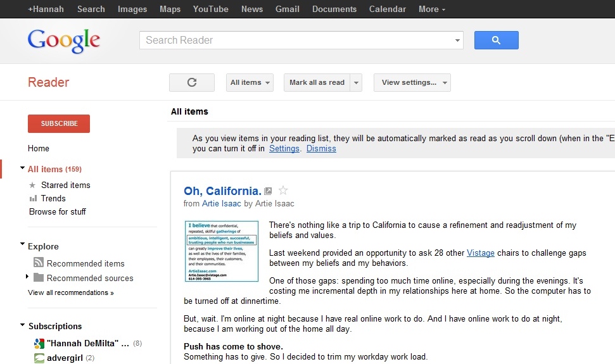Dismiss the reading list notice

pyautogui.click(x=321, y=149)
